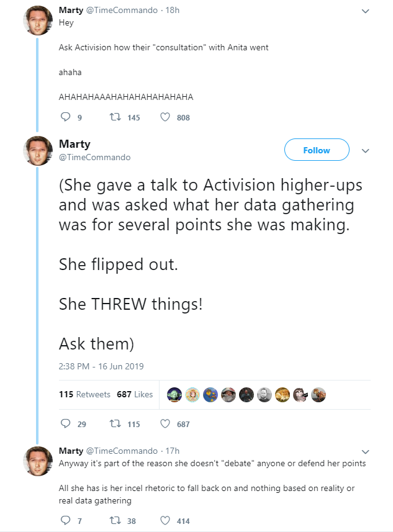The width and height of the screenshot is (393, 532).
Task: Open the chevron menu beside Follow button
Action: 365,151
